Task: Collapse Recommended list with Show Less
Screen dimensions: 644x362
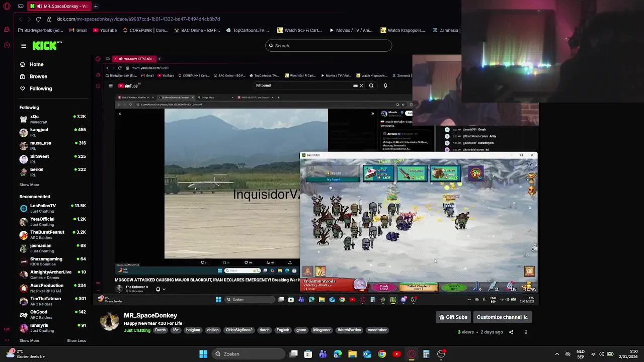Action: [76, 340]
